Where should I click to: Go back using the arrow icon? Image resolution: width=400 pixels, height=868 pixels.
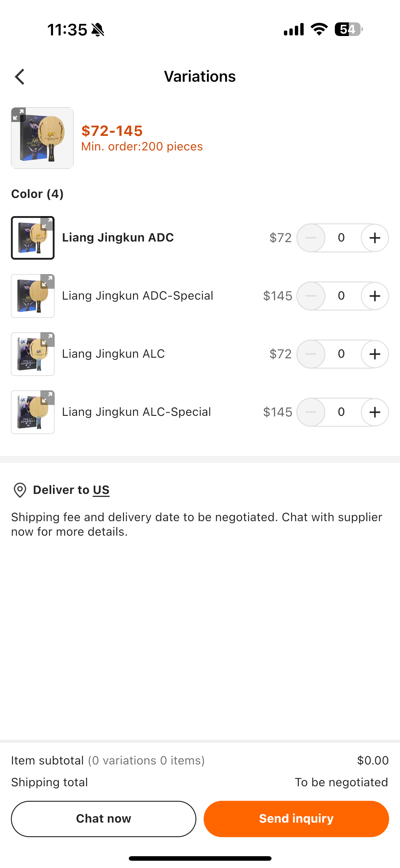click(x=20, y=77)
